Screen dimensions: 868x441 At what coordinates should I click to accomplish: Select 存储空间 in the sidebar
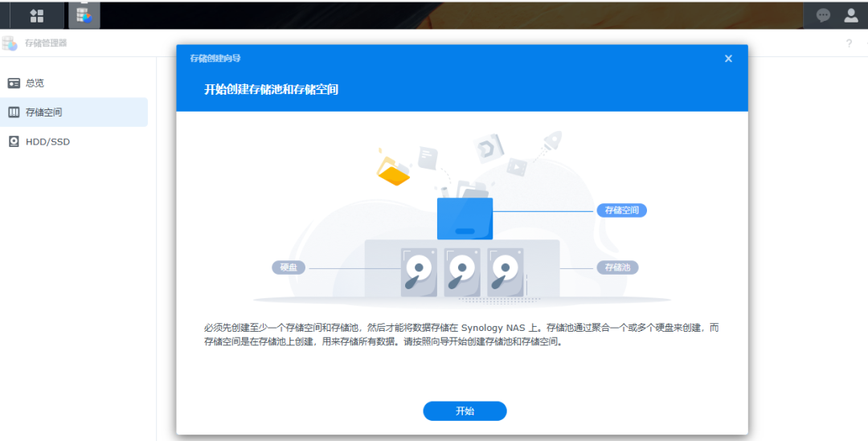(43, 112)
